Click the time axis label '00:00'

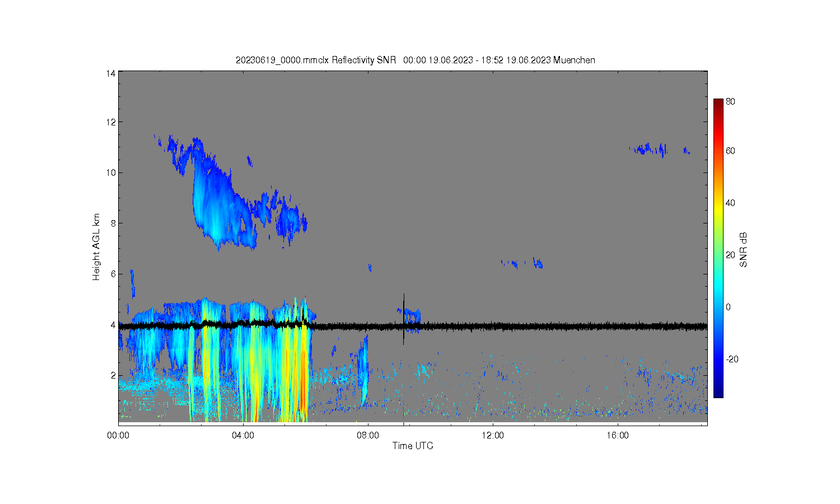tap(118, 435)
